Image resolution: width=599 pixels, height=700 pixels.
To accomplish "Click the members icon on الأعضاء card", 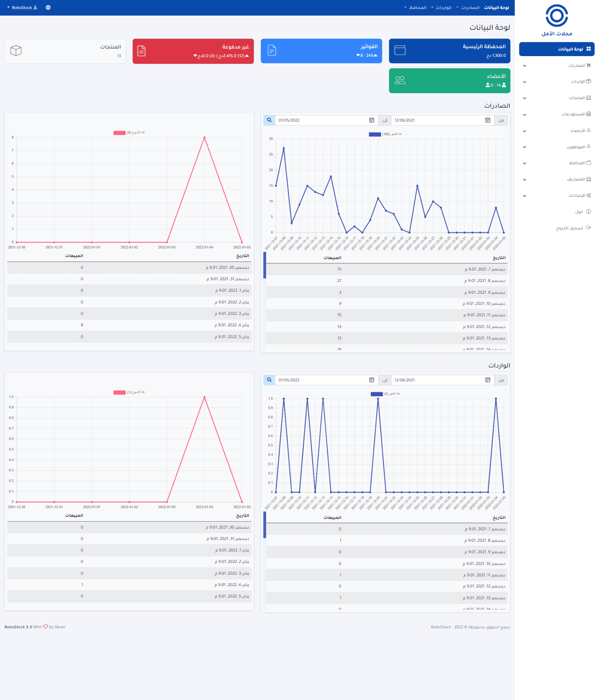I will pos(400,80).
